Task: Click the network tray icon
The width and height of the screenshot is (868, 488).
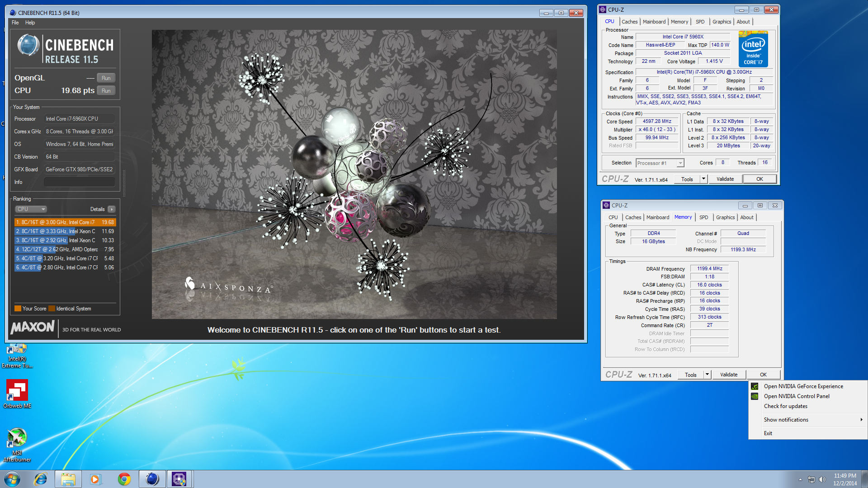Action: click(811, 479)
